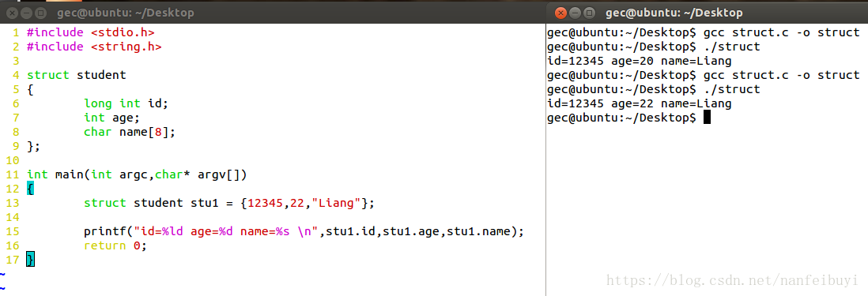Viewport: 868px width, 296px height.
Task: Click output 'id=12345 age=20 name=Liang'
Action: pyautogui.click(x=640, y=61)
